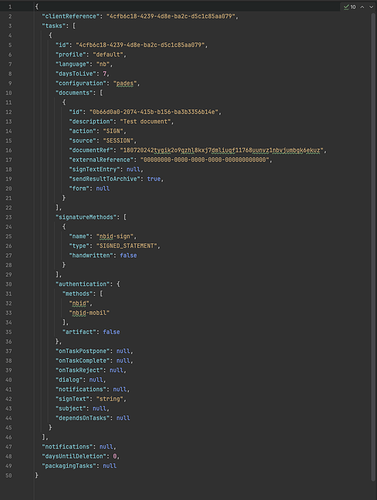Click the "documentRef" string value
Image resolution: width=377 pixels, height=500 pixels.
222,150
